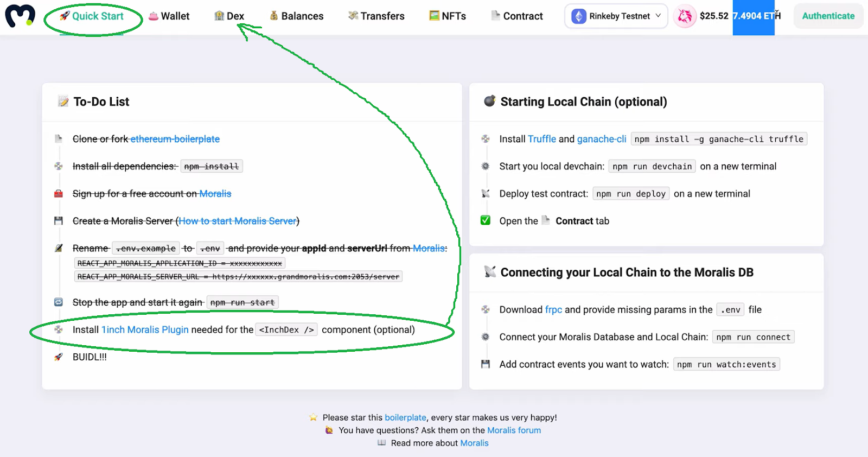The height and width of the screenshot is (457, 868).
Task: Click the rocket icon beside BUIDL!!!
Action: 59,357
